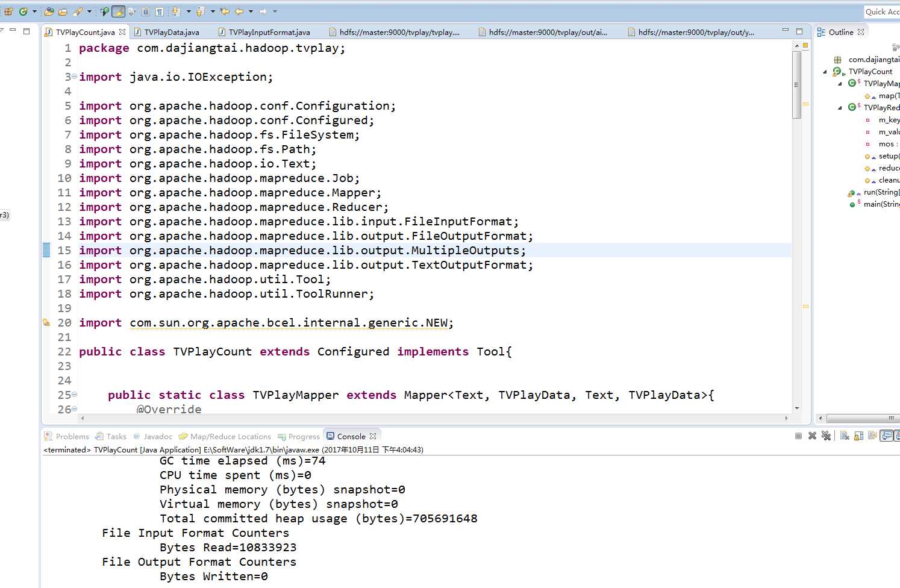Click the overview ruler mark near line 15
This screenshot has width=900, height=588.
805,104
